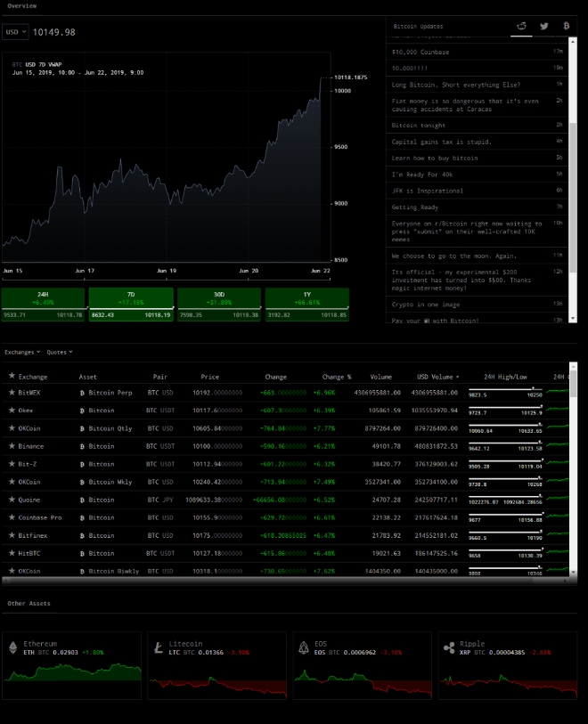Star the HitBTC exchange row
588x724 pixels.
click(12, 553)
